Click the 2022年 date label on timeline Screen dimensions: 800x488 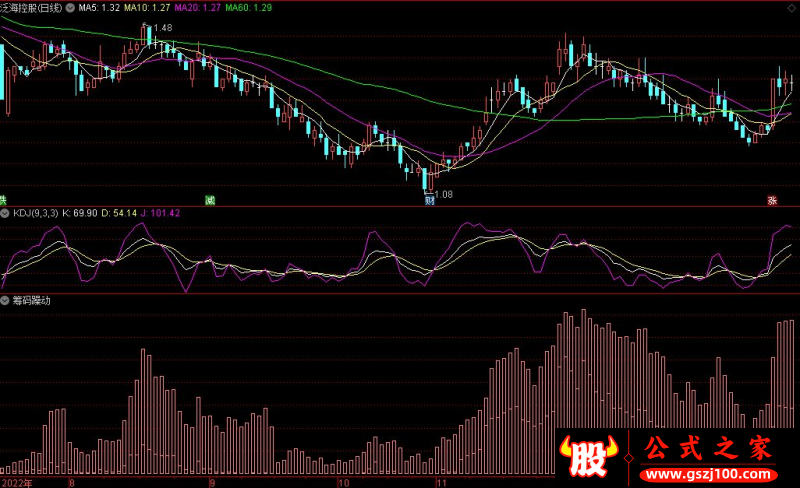tap(16, 481)
